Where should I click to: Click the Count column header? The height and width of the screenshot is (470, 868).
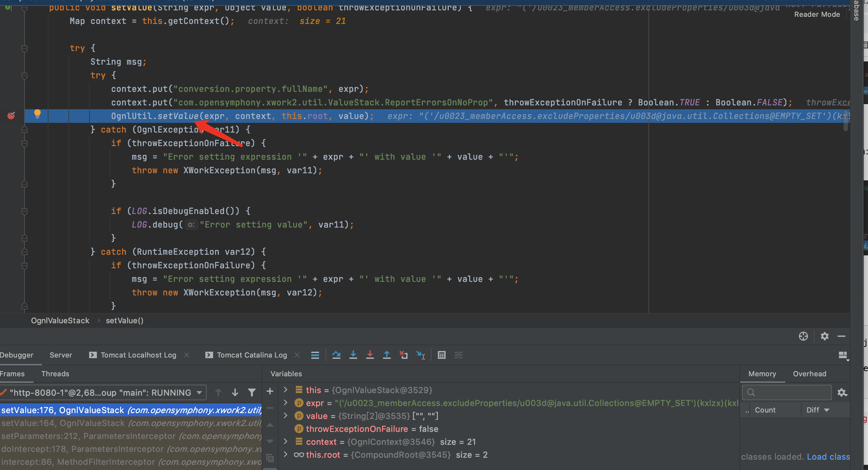(x=765, y=410)
